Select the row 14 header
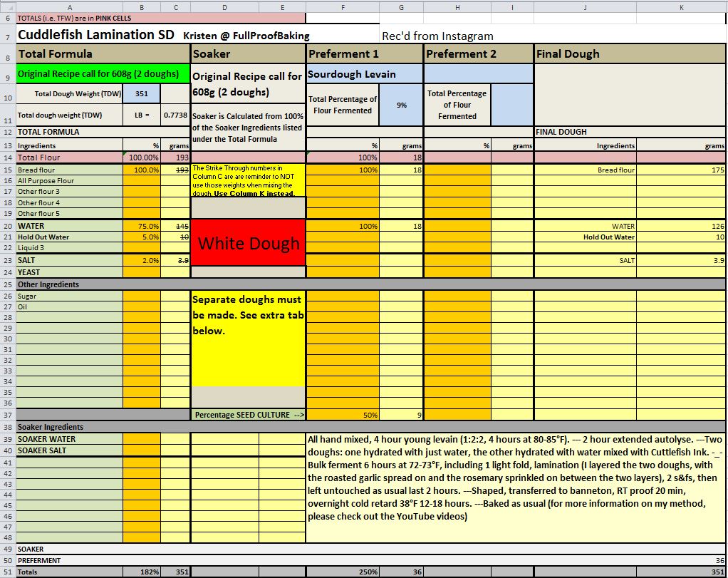The width and height of the screenshot is (728, 578). 7,158
